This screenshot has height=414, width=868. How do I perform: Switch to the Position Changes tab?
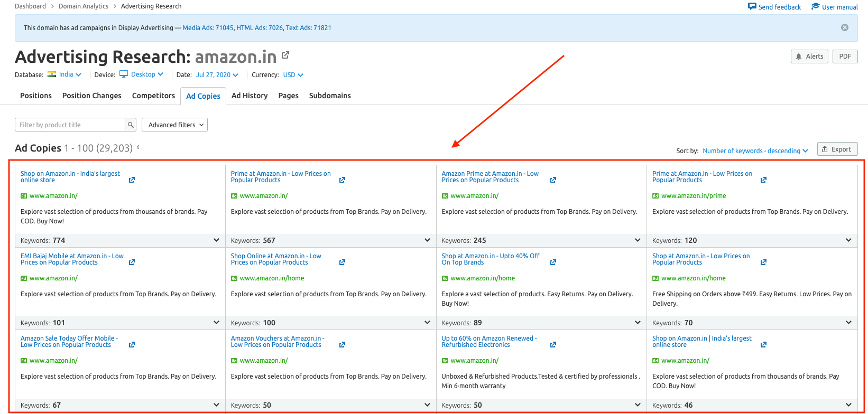pos(92,96)
